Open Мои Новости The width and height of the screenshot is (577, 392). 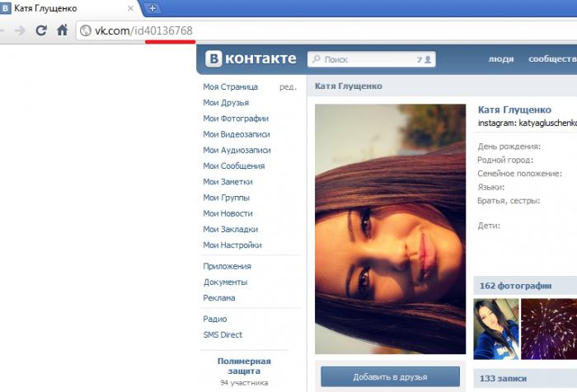[x=228, y=213]
